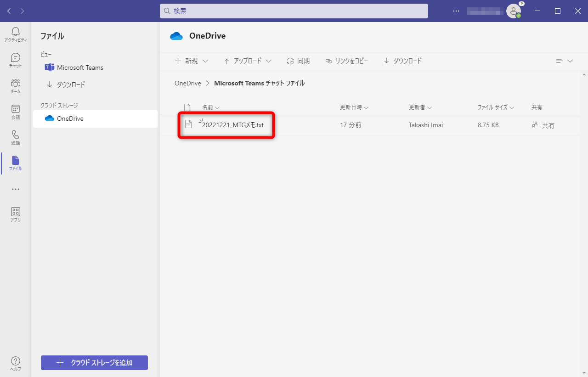Open the view layout dropdown on the right

click(563, 61)
